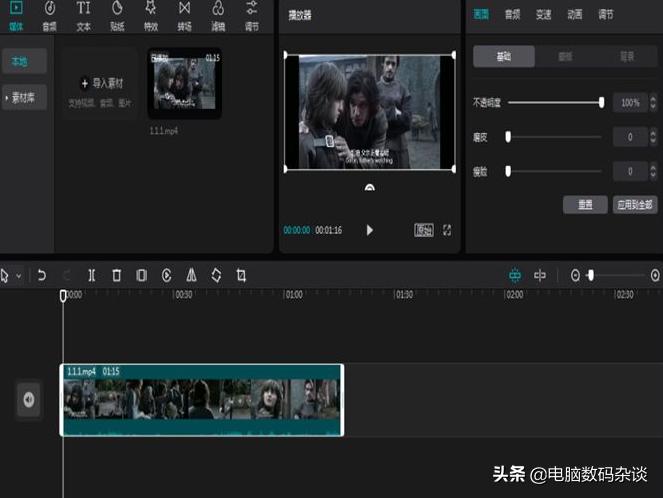Toggle timeline auto snapping
The image size is (663, 498).
pos(515,276)
